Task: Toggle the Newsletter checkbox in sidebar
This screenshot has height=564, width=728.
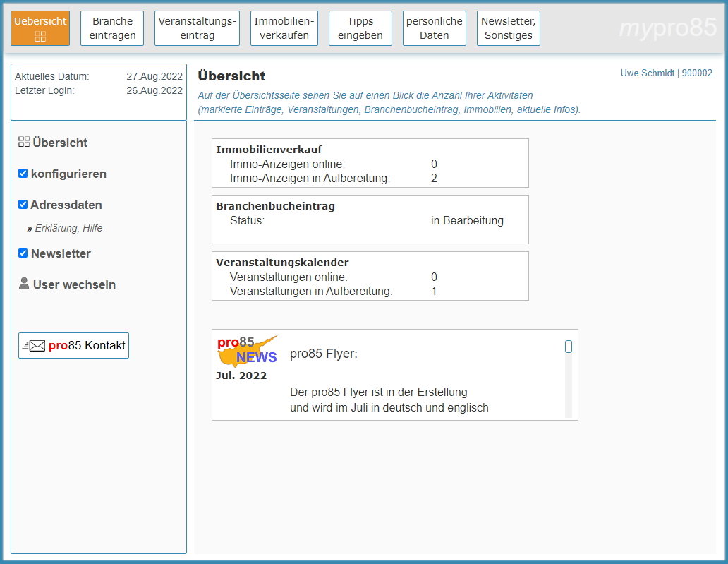Action: 23,253
